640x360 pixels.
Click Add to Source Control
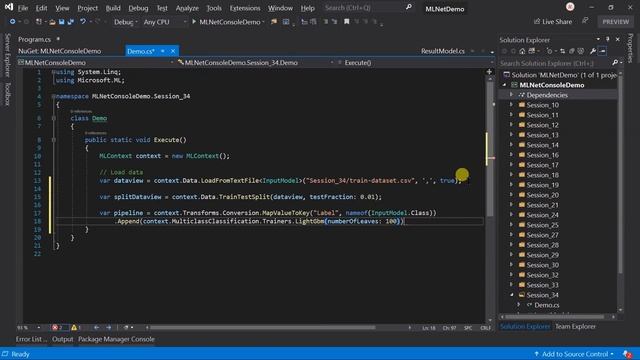[x=574, y=354]
